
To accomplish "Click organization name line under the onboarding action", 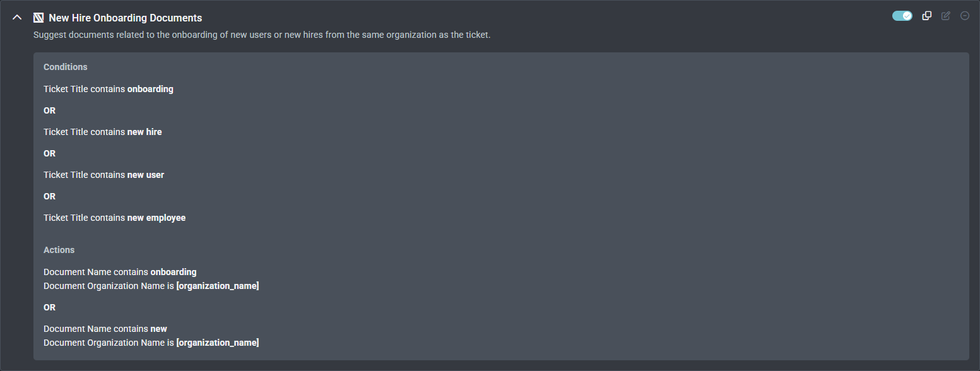I will (151, 286).
